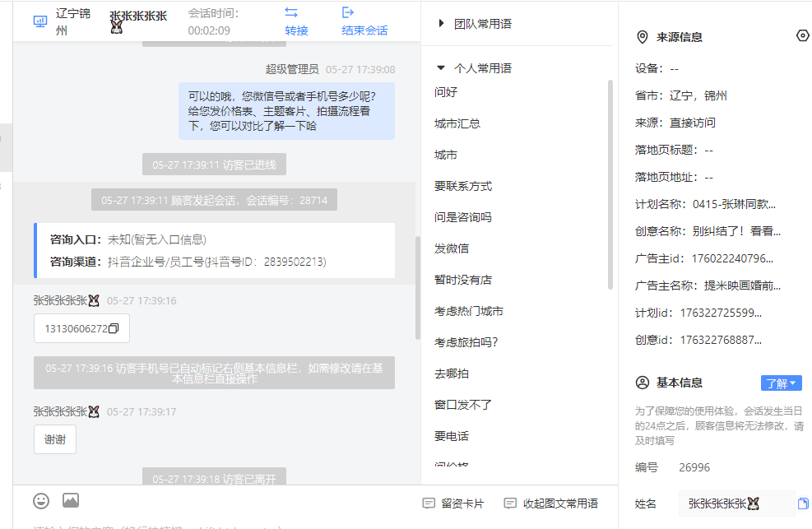This screenshot has height=529, width=812.
Task: Click the 收起图文常用语 icon
Action: pyautogui.click(x=510, y=503)
